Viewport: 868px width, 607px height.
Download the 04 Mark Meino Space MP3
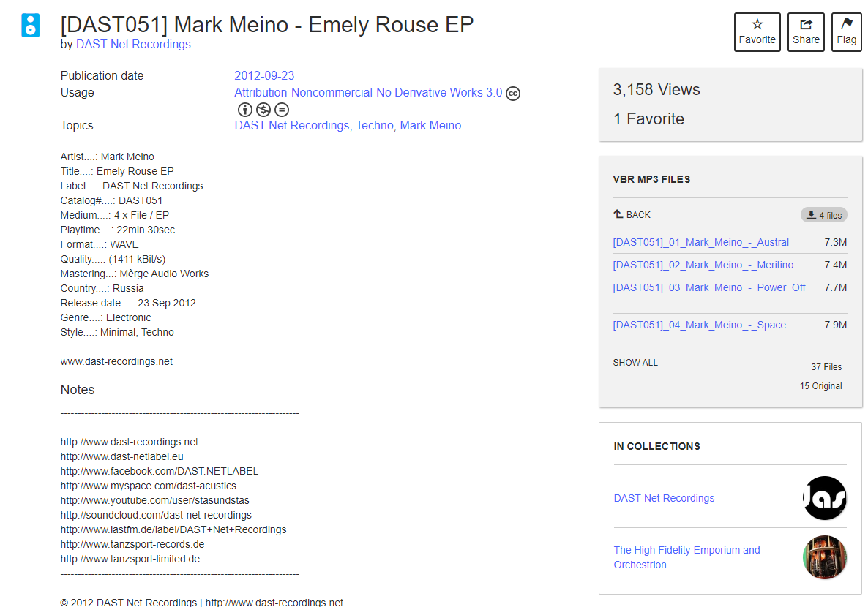coord(699,325)
